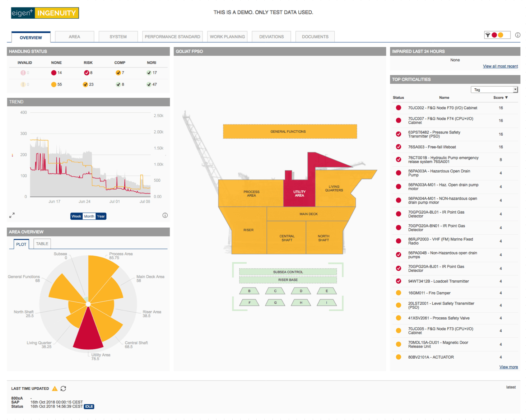Viewport: 526px width, 420px height.
Task: Open the trend chart info icon
Action: coord(165,215)
